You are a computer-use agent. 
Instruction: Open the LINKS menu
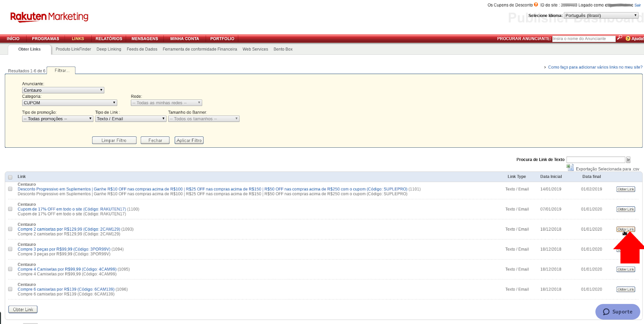tap(78, 39)
